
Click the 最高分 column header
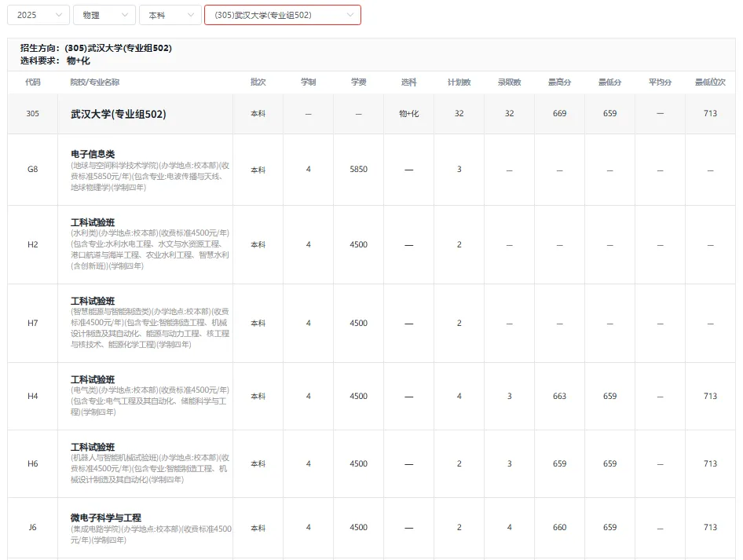click(x=560, y=82)
